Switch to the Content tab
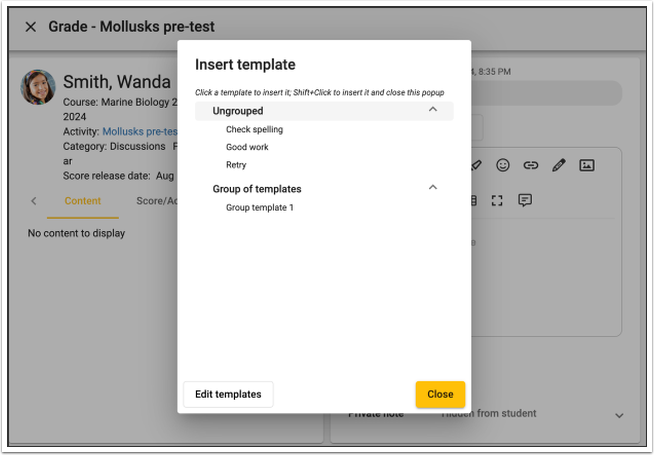 (82, 201)
